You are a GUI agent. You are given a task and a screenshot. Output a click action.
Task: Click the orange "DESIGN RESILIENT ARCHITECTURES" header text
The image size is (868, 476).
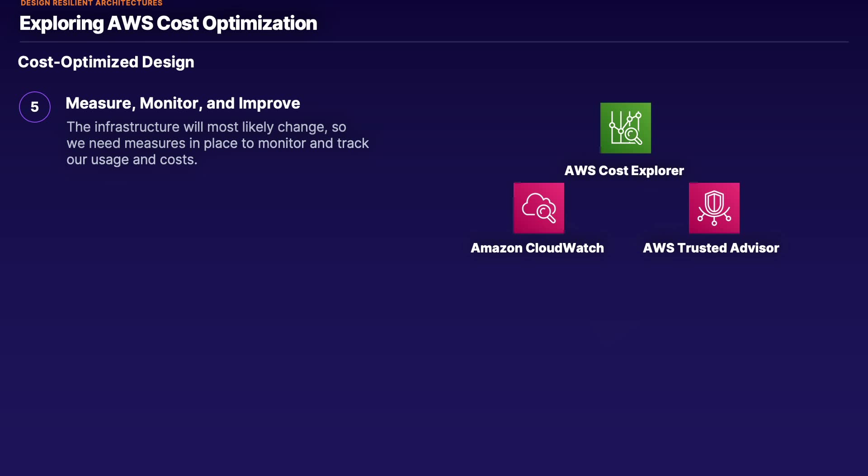(x=91, y=3)
